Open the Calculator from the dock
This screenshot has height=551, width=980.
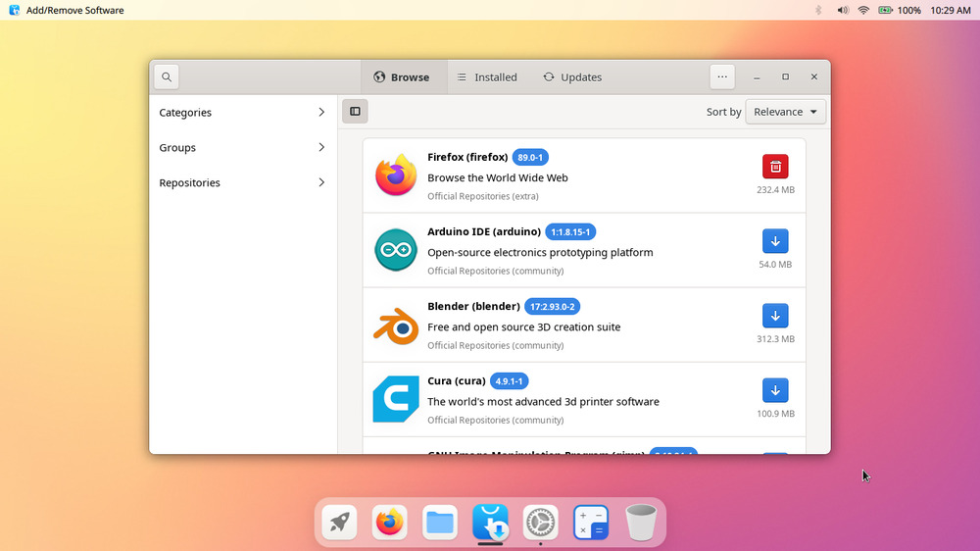click(x=591, y=523)
